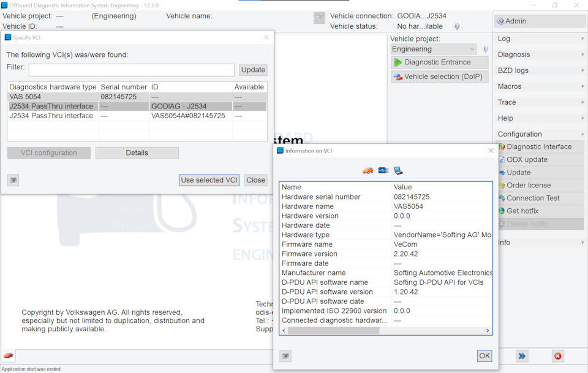
Task: Click the edit icon beside Vehicle name
Action: coord(319,18)
